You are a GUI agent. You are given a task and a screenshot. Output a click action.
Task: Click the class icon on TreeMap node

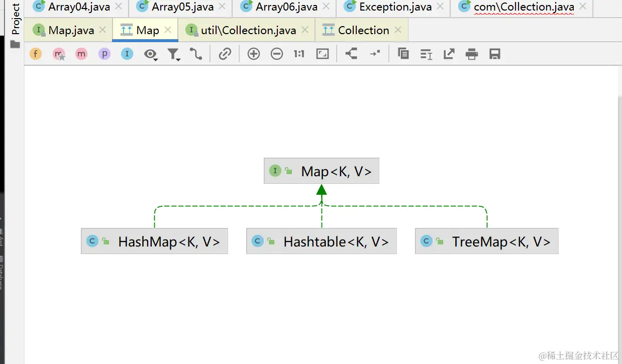click(x=426, y=241)
